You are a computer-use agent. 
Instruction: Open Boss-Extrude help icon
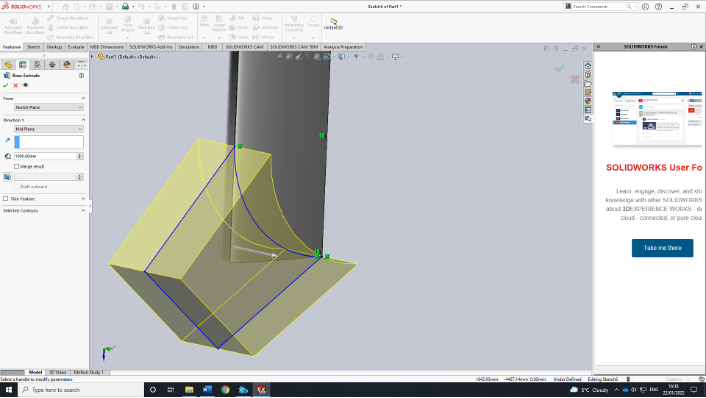click(x=81, y=76)
